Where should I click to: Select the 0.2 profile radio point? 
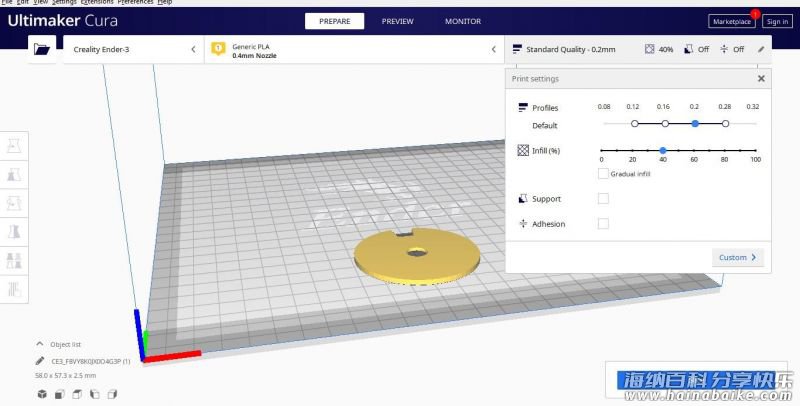click(x=695, y=123)
